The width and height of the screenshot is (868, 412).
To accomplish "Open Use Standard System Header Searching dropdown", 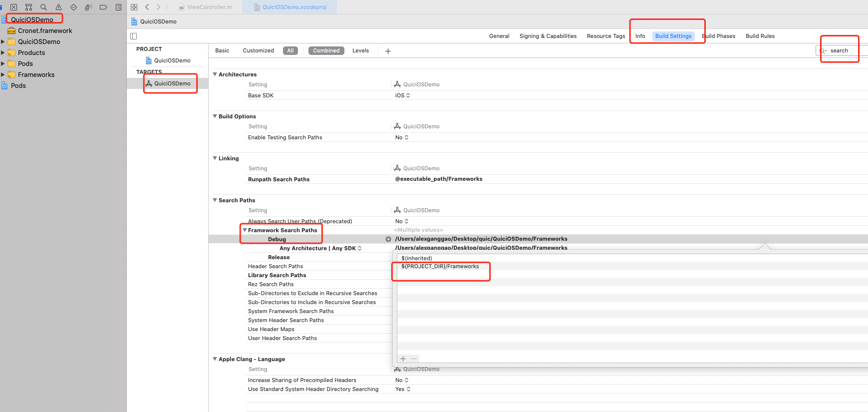I will click(x=403, y=389).
